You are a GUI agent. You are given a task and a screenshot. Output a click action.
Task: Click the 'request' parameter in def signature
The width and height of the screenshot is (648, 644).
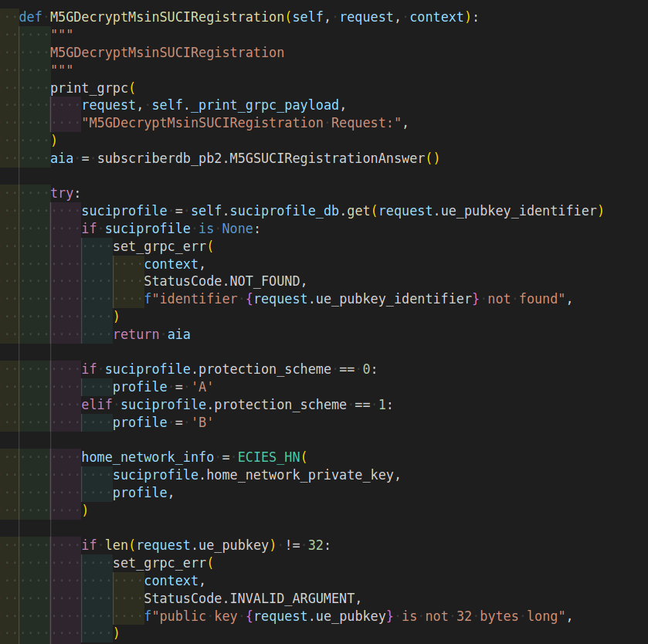(367, 17)
